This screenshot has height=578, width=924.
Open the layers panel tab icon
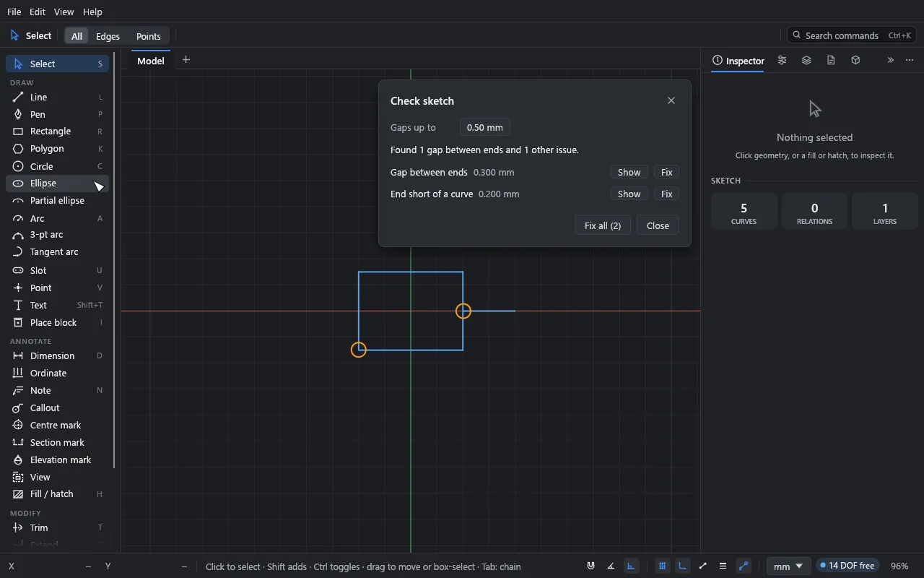(x=806, y=61)
